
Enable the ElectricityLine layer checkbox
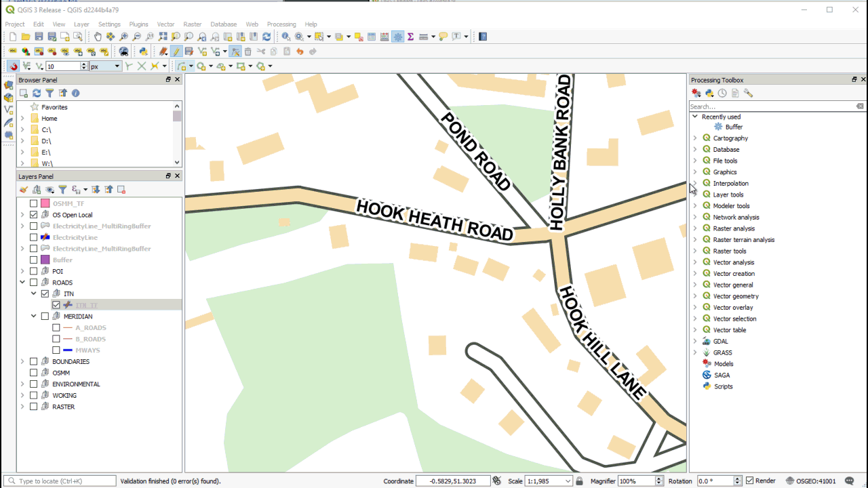[x=33, y=237]
